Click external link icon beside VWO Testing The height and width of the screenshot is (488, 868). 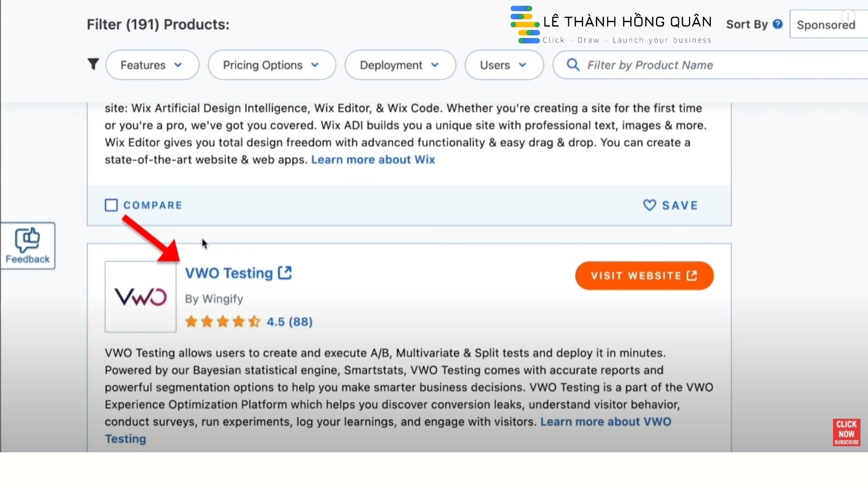click(x=285, y=273)
